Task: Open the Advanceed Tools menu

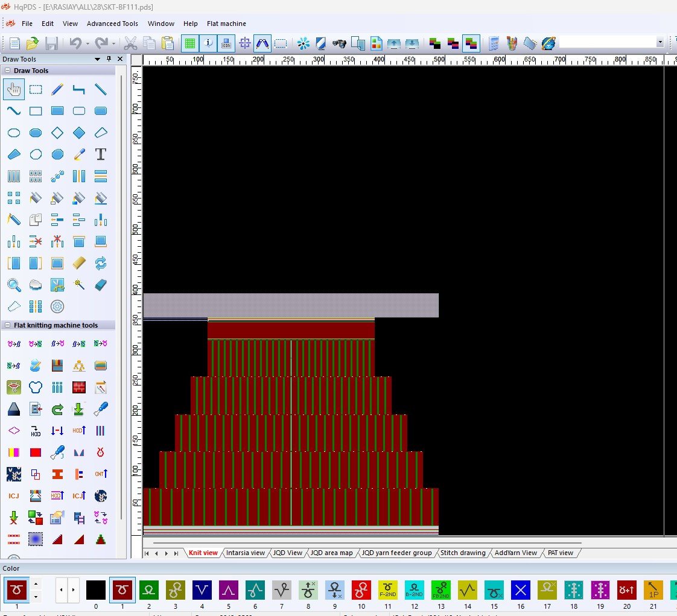Action: pyautogui.click(x=112, y=24)
